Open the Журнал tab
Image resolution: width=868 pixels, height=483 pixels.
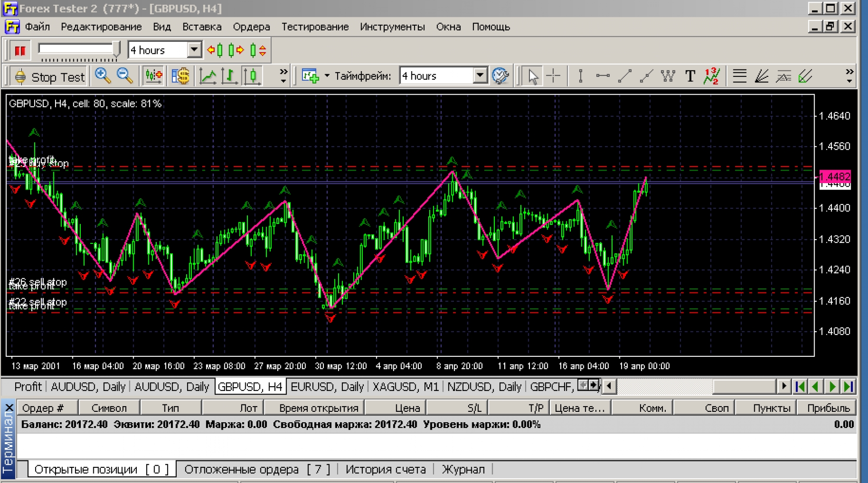[463, 469]
